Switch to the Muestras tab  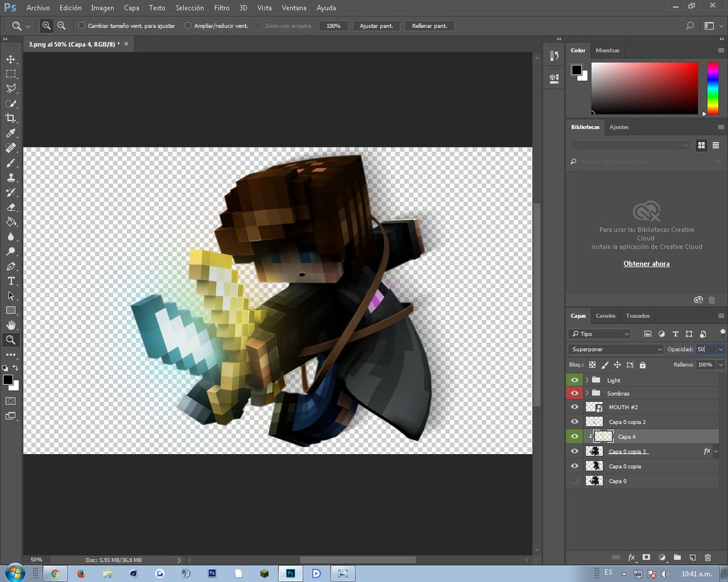(607, 50)
